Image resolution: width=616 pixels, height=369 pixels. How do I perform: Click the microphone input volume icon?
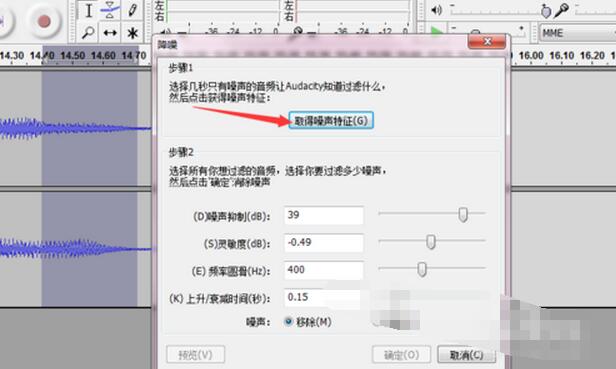coord(562,11)
